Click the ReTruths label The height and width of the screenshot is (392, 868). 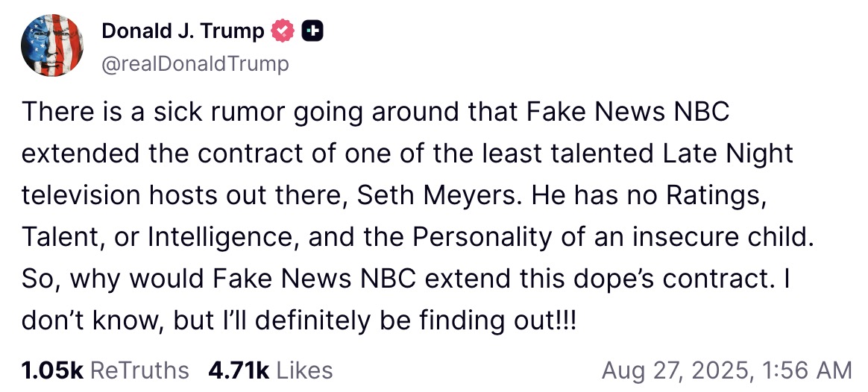139,370
